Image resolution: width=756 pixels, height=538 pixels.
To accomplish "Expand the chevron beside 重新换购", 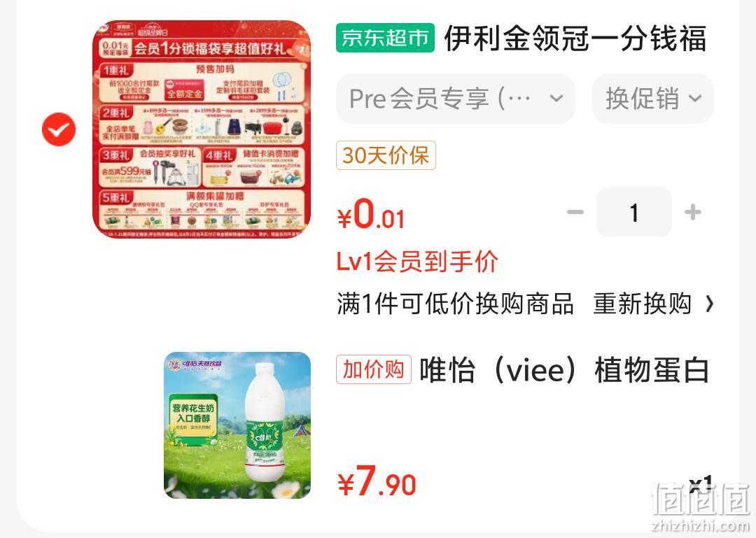I will [709, 304].
